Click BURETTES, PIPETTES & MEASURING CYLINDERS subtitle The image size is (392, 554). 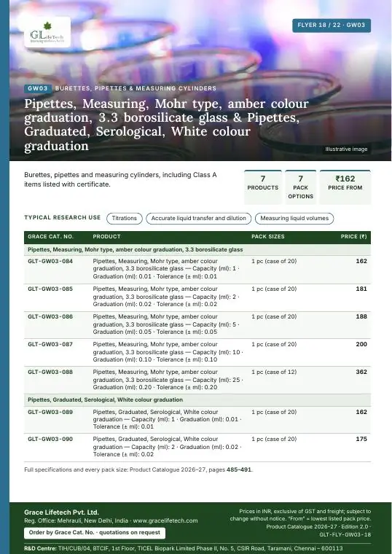point(136,88)
